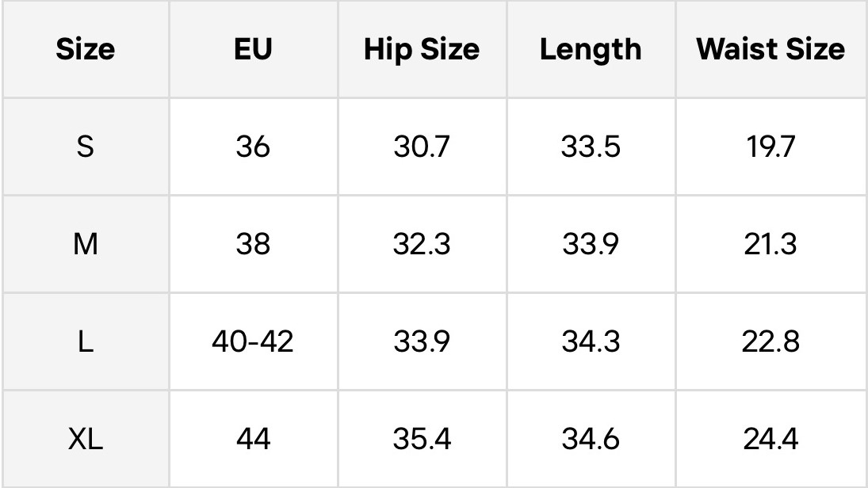Image resolution: width=868 pixels, height=488 pixels.
Task: Click waist size value 22.8
Action: click(770, 341)
